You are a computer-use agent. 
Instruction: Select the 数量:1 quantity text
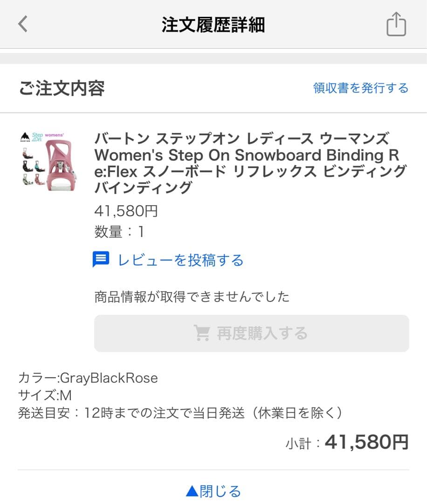pyautogui.click(x=119, y=232)
